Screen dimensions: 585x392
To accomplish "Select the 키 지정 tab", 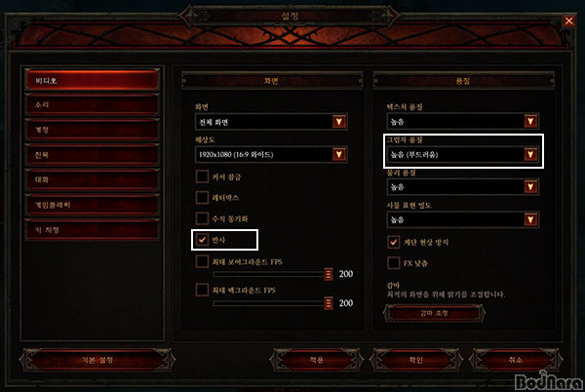I will tap(93, 230).
